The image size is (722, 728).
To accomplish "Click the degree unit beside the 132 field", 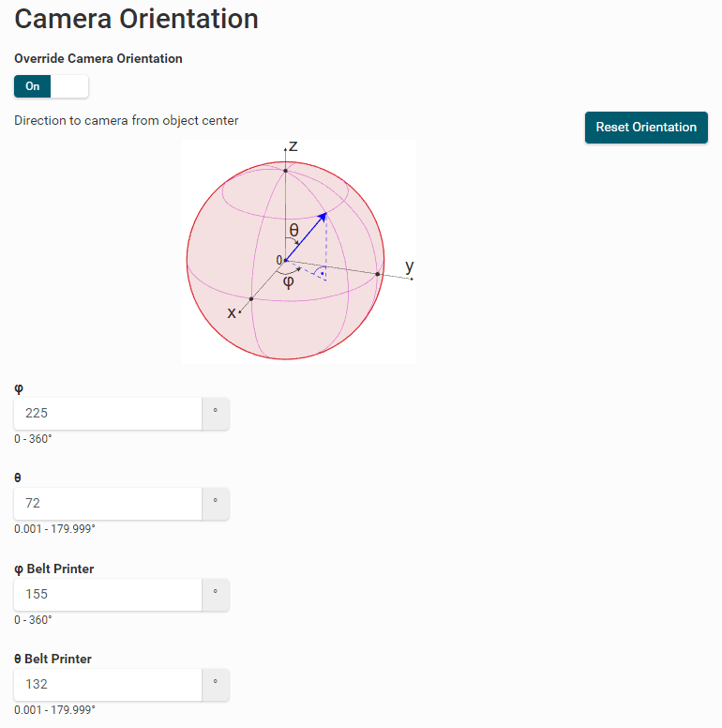I will click(x=215, y=685).
